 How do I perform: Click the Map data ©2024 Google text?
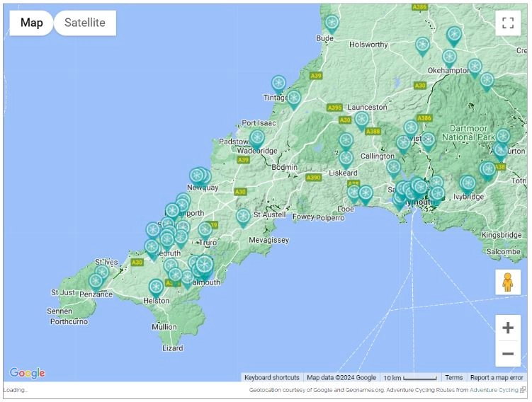point(341,377)
